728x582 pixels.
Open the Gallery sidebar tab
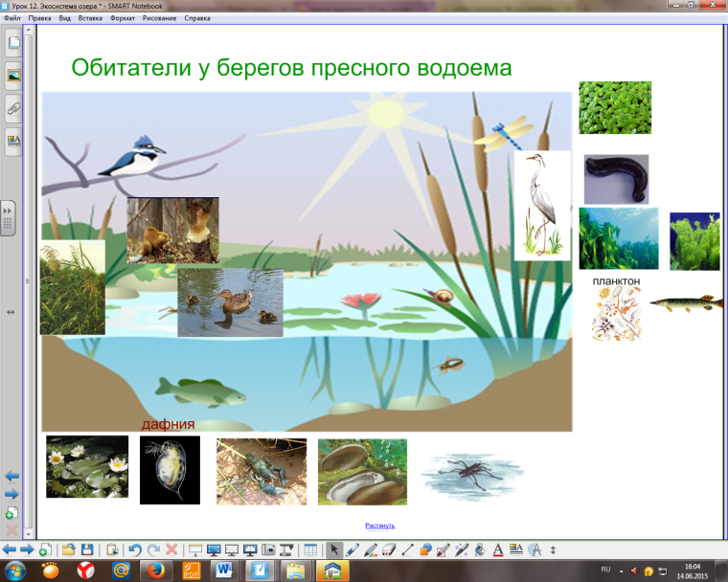(x=13, y=76)
